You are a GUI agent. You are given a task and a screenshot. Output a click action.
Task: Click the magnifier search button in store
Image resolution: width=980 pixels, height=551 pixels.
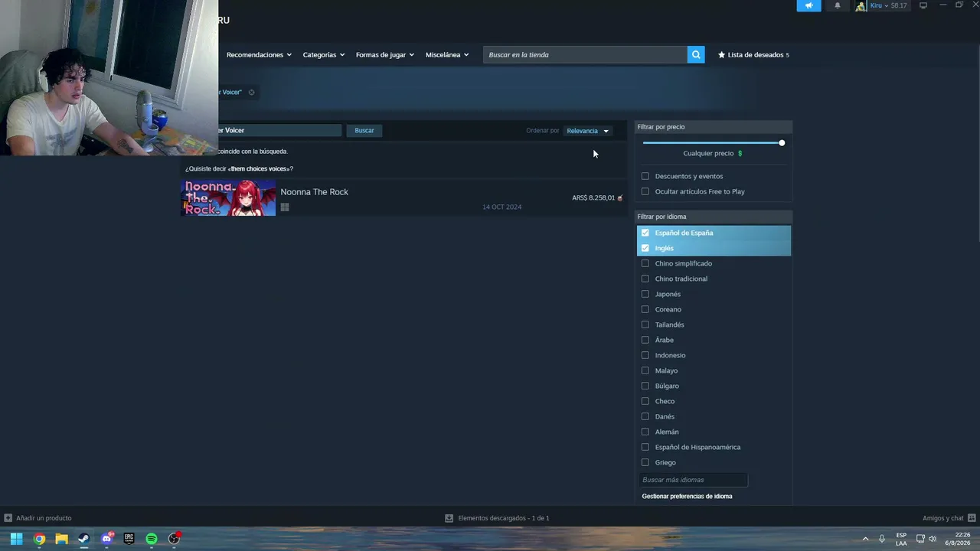[x=696, y=54]
